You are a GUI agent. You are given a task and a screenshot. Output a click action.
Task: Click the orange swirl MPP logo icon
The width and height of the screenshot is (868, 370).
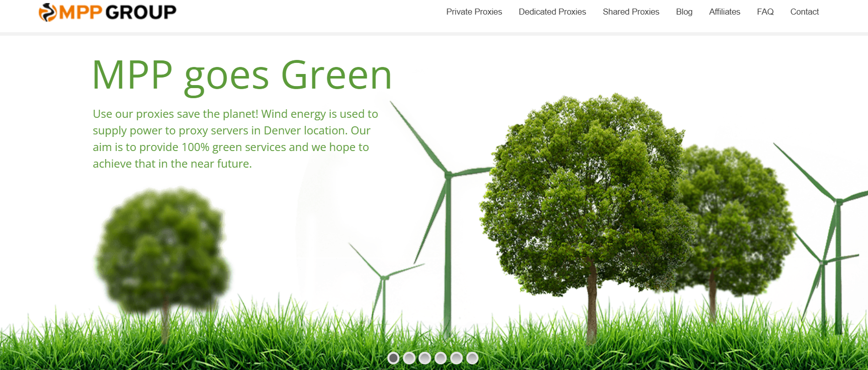tap(48, 12)
